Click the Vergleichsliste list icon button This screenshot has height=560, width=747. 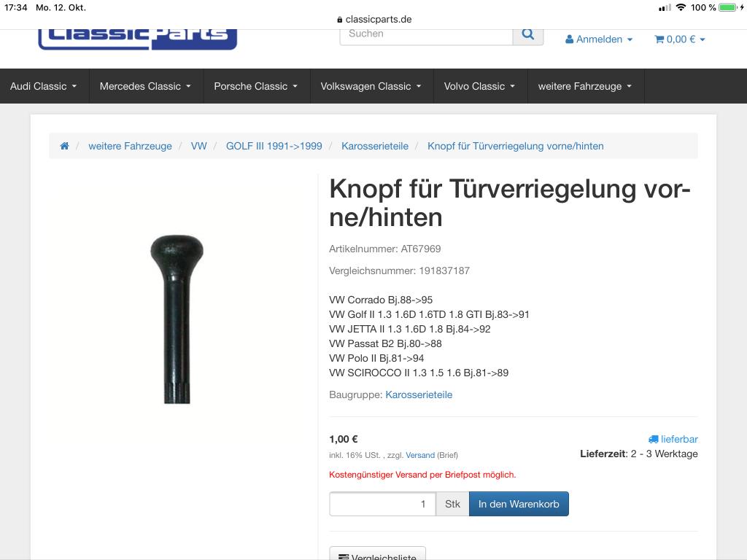(377, 553)
